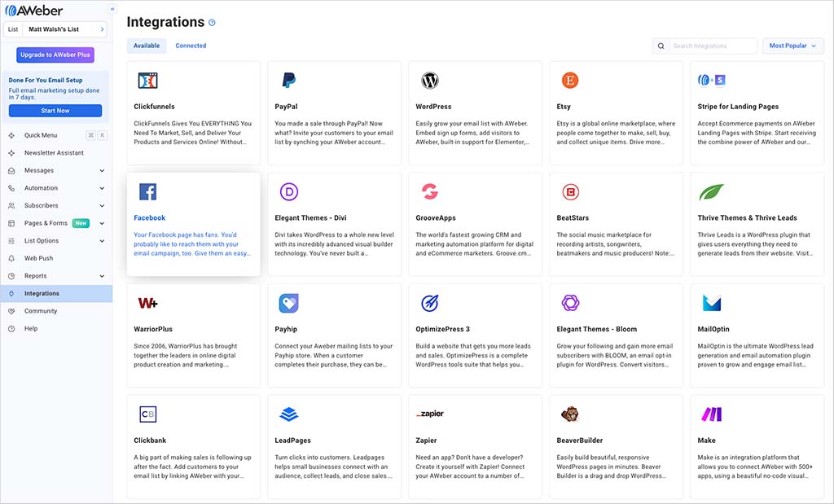
Task: Click the Make logo icon
Action: 712,414
